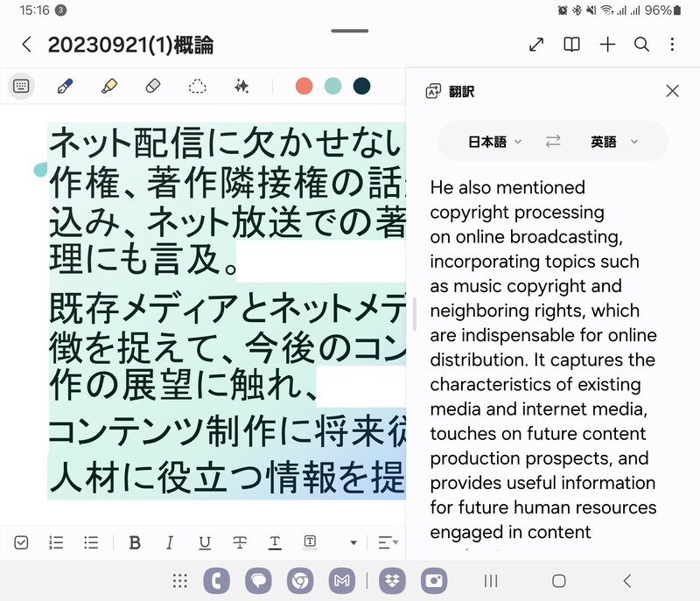Toggle bold text formatting

(136, 542)
